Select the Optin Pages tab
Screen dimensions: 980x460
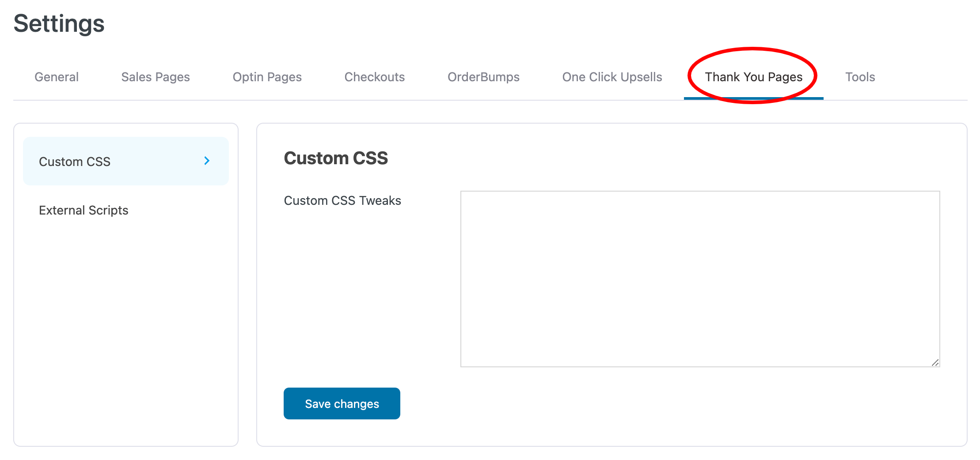[x=266, y=77]
